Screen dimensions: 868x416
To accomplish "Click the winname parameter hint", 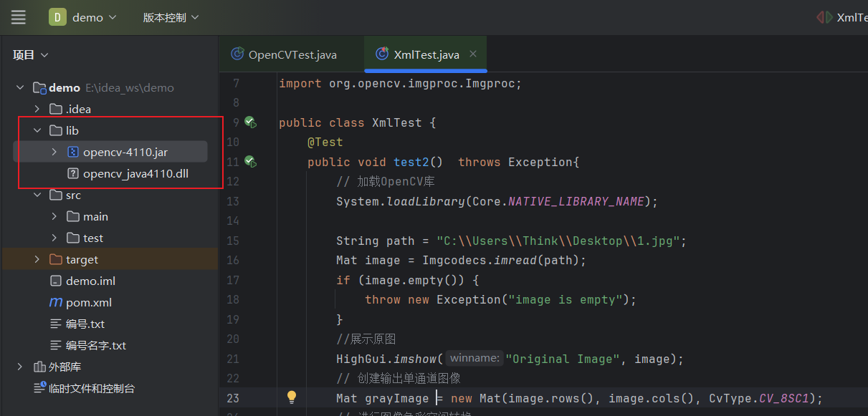I will tap(474, 358).
